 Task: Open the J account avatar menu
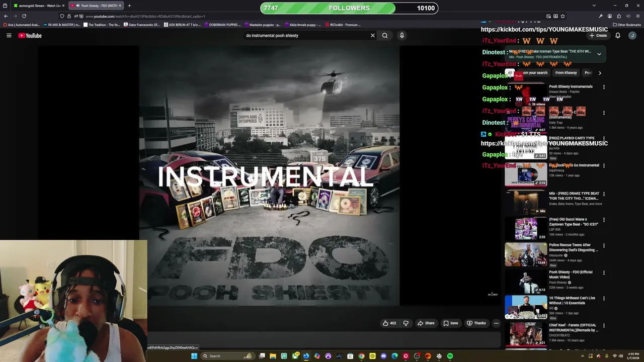click(x=632, y=36)
